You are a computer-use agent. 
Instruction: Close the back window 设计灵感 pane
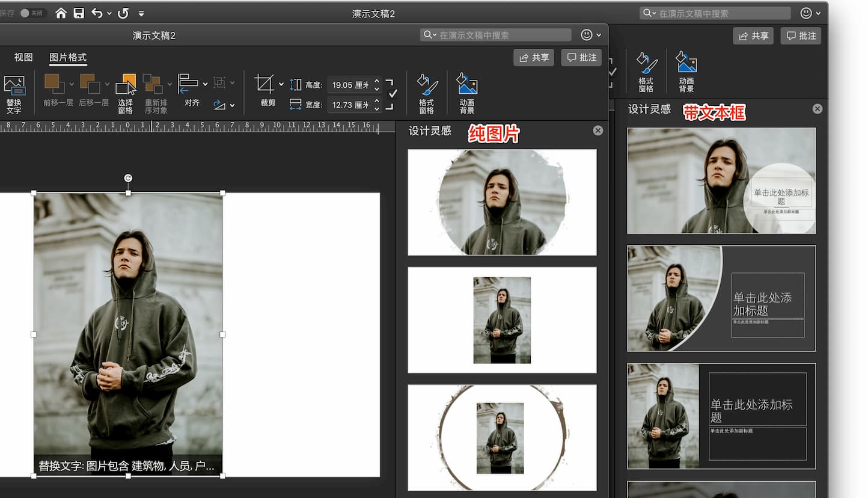point(817,109)
